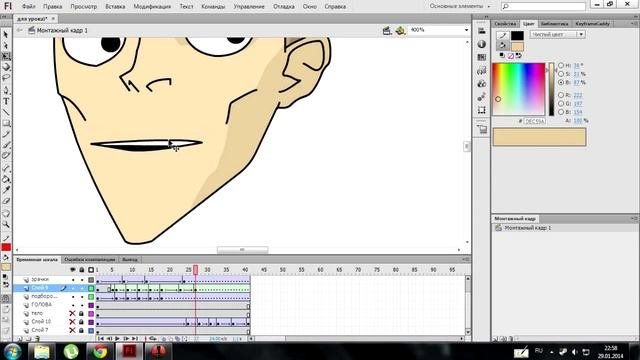The width and height of the screenshot is (640, 360).
Task: Select the 'зрачки' layer
Action: (x=40, y=280)
